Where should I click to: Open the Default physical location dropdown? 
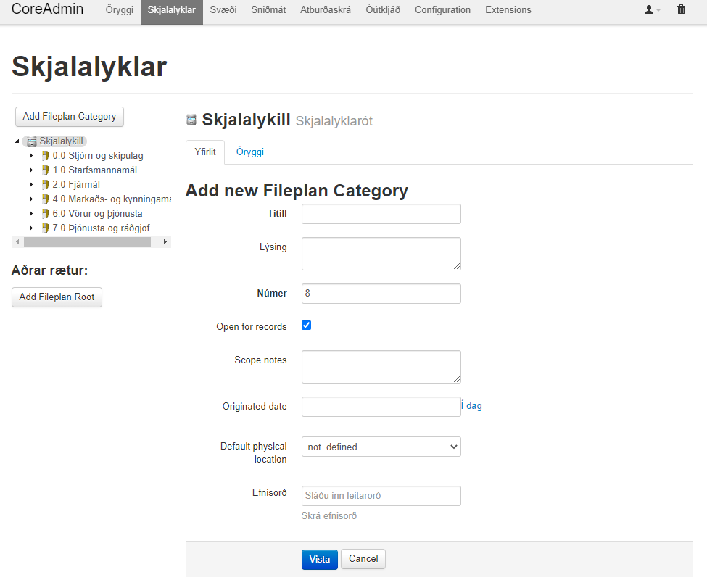(381, 447)
